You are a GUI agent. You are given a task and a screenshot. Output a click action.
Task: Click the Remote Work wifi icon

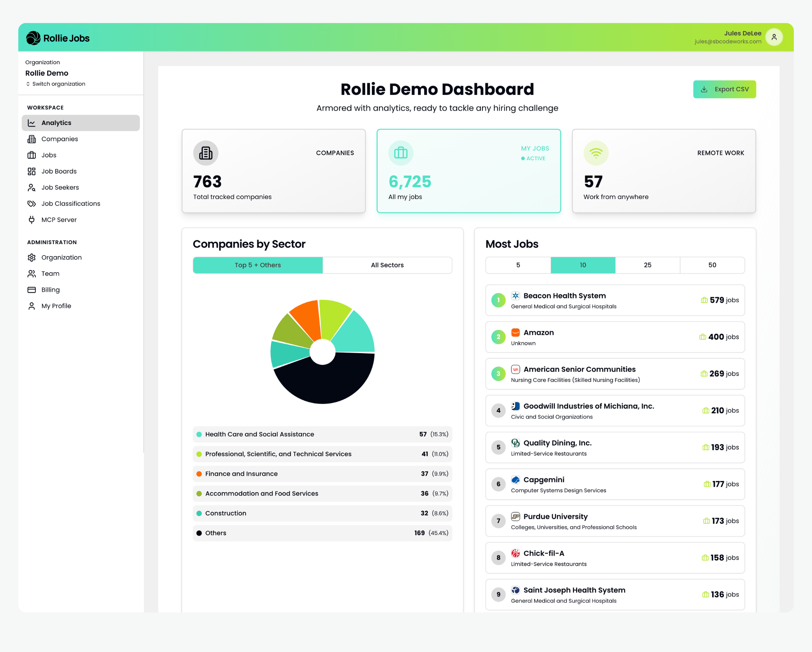click(x=596, y=153)
